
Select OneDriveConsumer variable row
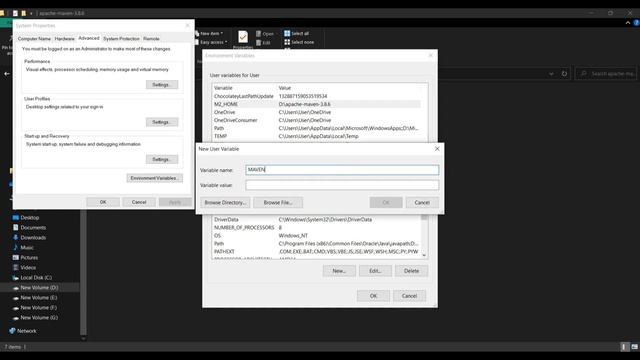pos(316,120)
